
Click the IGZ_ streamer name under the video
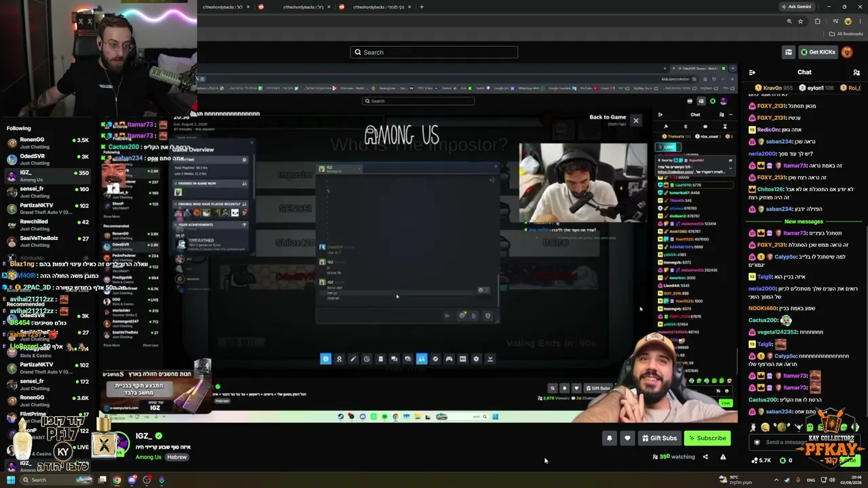point(144,436)
